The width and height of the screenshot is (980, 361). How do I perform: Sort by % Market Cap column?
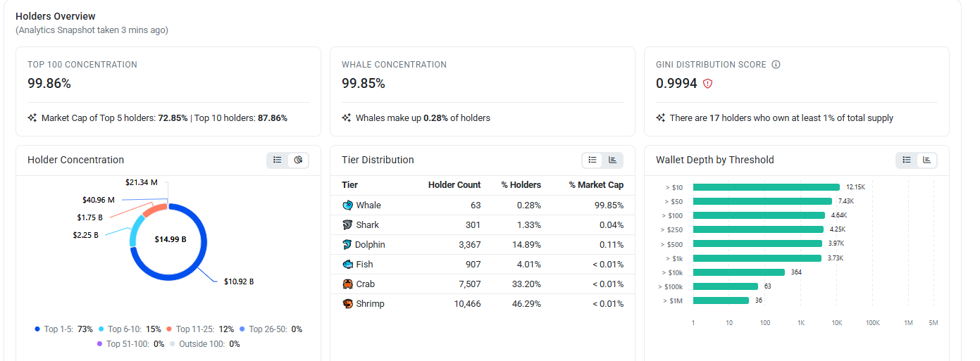(x=596, y=185)
